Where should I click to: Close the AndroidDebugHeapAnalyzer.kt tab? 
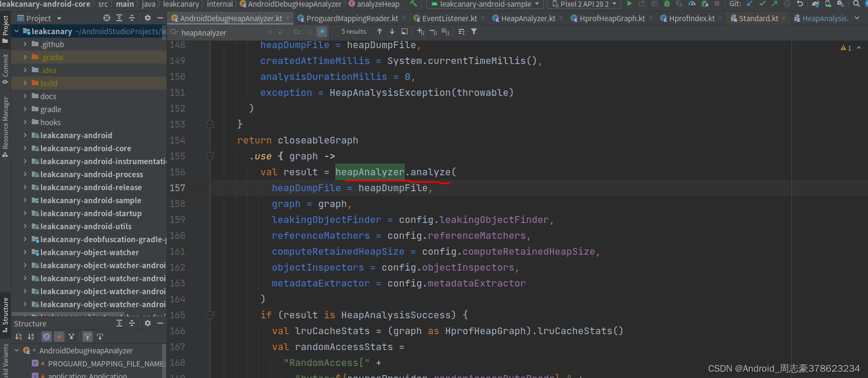[x=288, y=18]
